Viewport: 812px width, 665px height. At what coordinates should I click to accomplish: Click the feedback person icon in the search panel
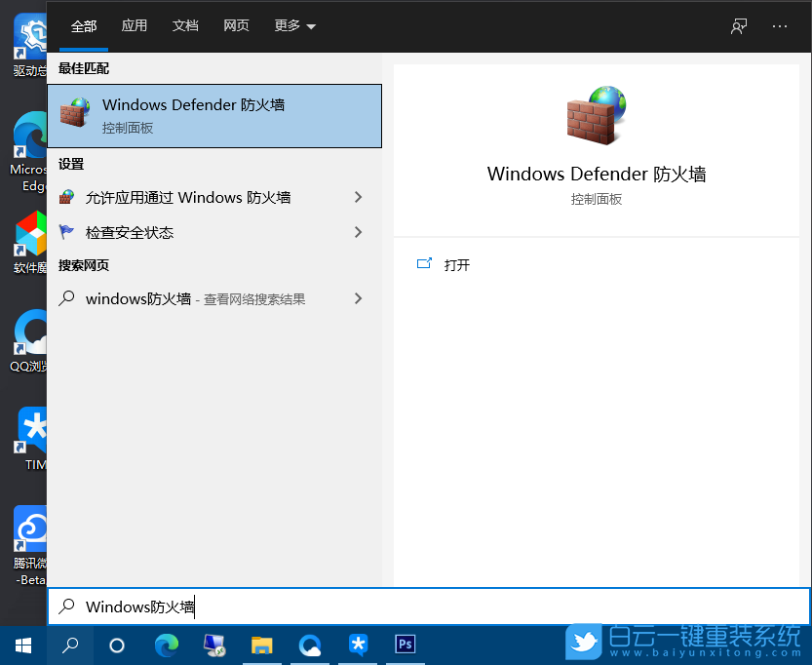(738, 26)
